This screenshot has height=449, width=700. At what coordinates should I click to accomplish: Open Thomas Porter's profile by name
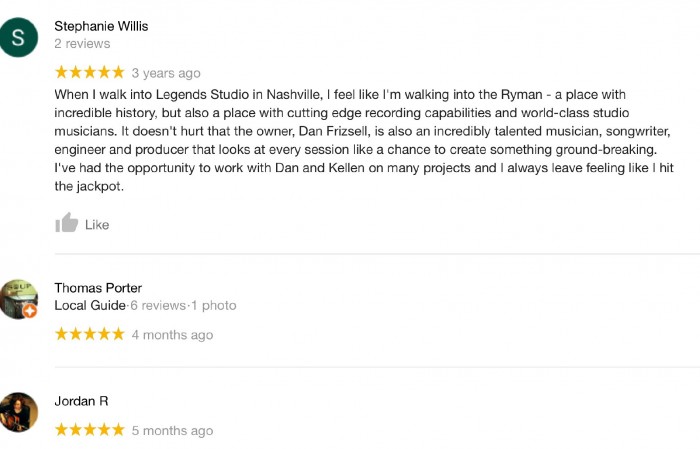(98, 288)
